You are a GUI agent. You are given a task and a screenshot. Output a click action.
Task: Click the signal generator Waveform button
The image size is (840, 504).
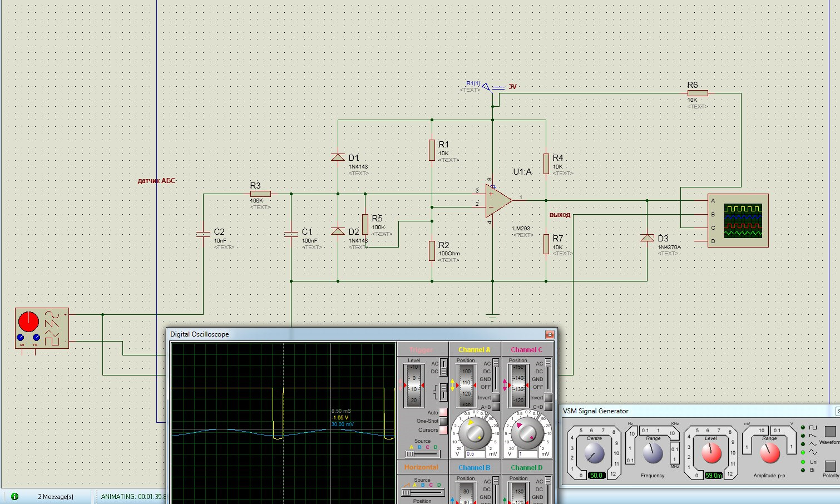pos(830,432)
